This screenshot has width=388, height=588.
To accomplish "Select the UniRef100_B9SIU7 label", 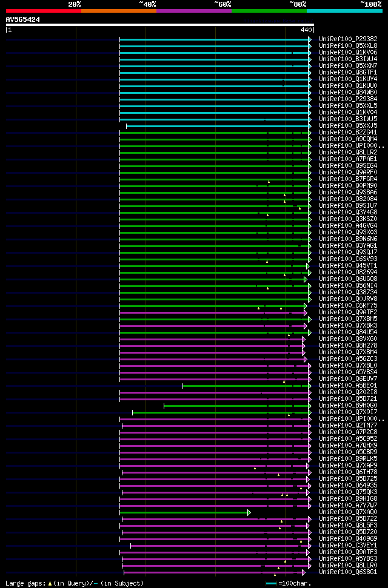I will pyautogui.click(x=348, y=205).
